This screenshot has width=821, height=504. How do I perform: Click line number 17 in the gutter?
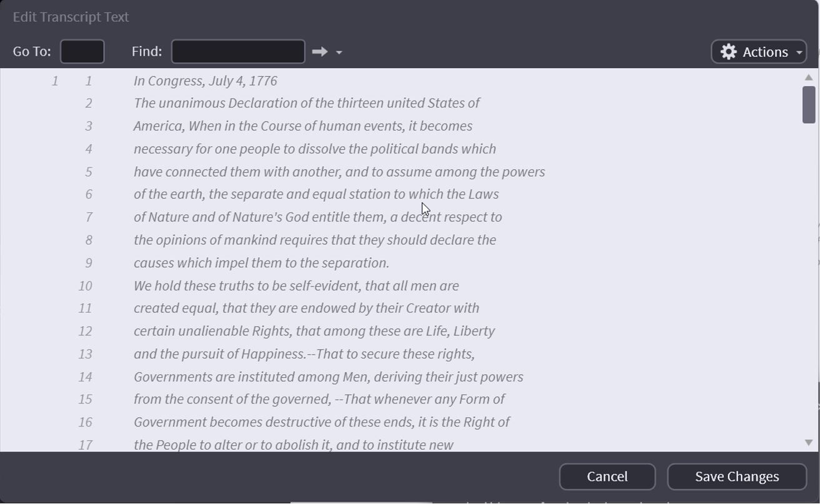pyautogui.click(x=86, y=445)
